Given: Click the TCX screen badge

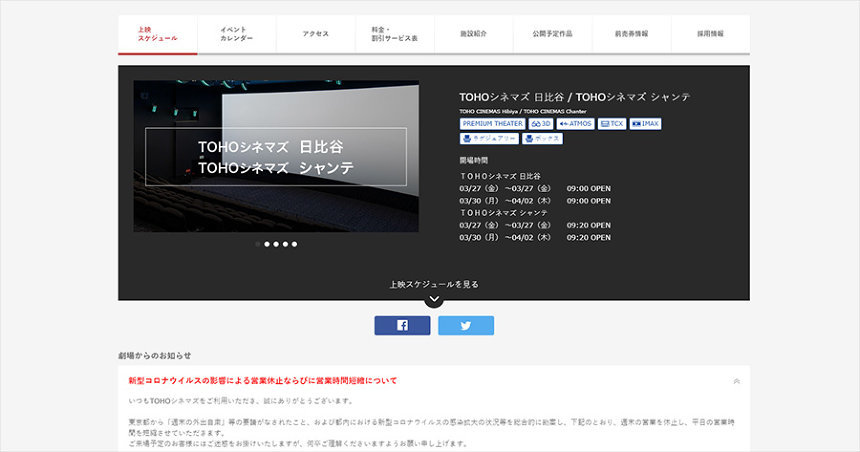Looking at the screenshot, I should tap(612, 124).
